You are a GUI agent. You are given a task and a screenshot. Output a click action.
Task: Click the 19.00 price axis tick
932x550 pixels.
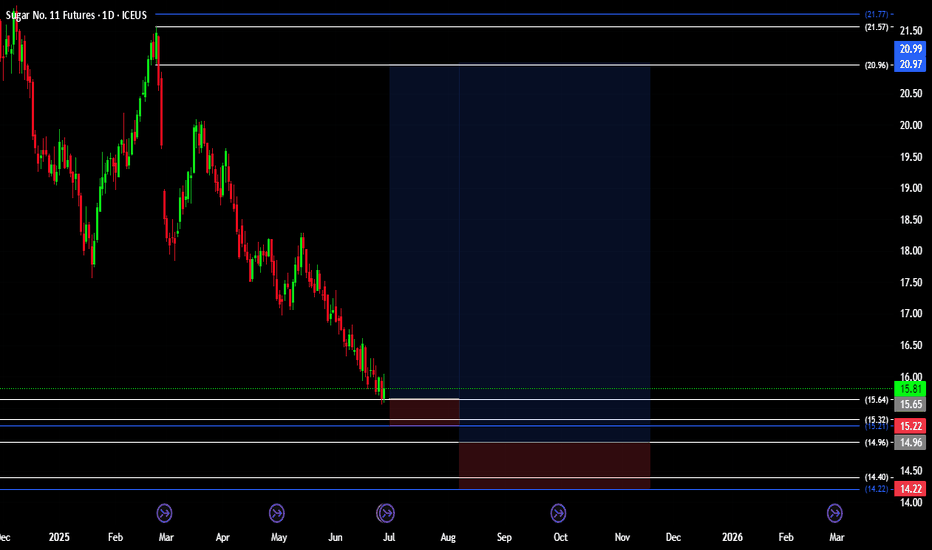911,188
